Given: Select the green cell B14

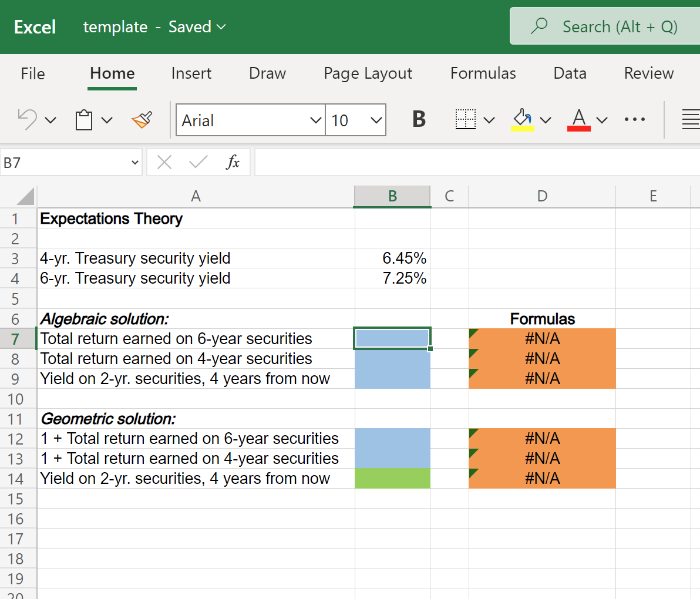Looking at the screenshot, I should click(392, 478).
